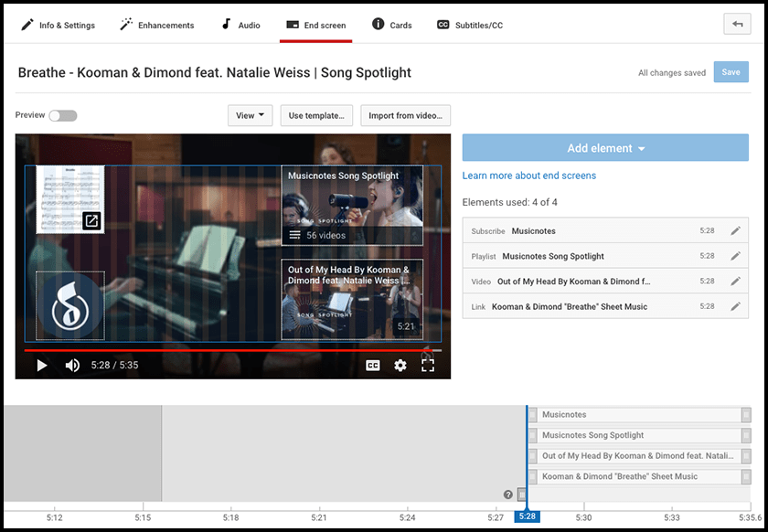
Task: Select the Playlist Musicnotes Song Spotlight row
Action: click(x=605, y=256)
